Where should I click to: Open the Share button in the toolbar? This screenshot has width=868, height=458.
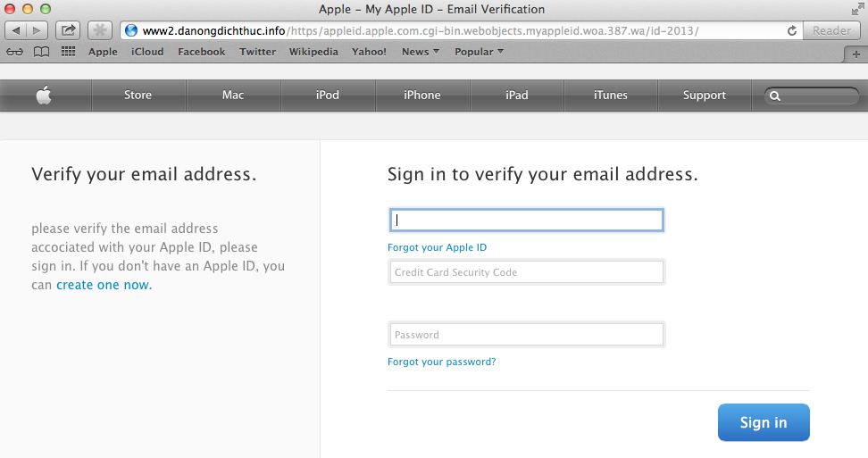[x=68, y=30]
